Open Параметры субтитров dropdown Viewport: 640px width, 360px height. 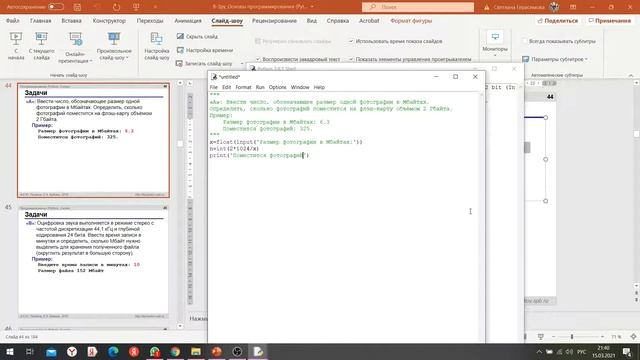555,59
